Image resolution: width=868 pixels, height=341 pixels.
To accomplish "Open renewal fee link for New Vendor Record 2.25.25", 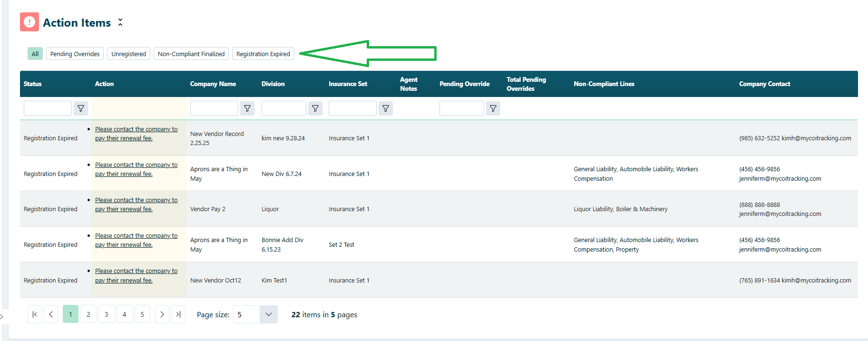I will (136, 134).
